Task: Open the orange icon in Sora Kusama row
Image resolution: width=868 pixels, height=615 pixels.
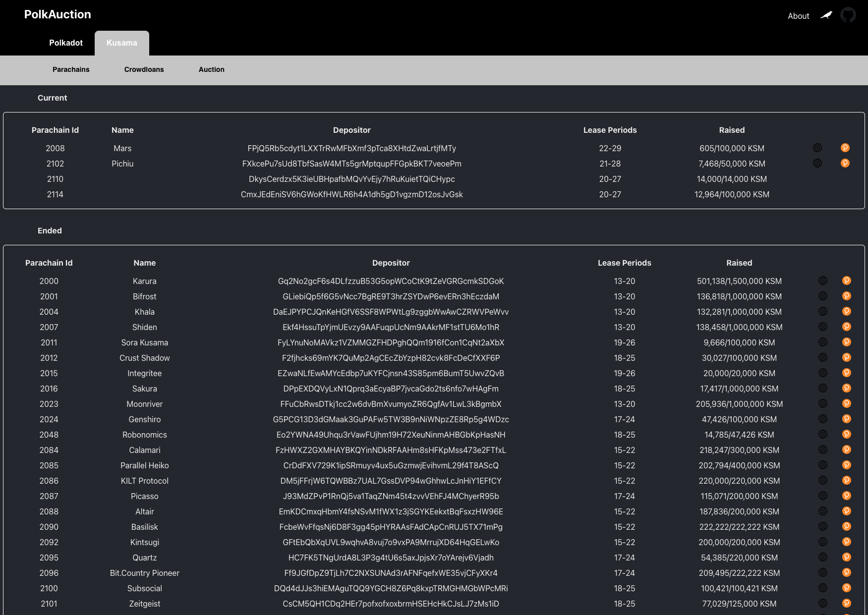Action: coord(847,342)
